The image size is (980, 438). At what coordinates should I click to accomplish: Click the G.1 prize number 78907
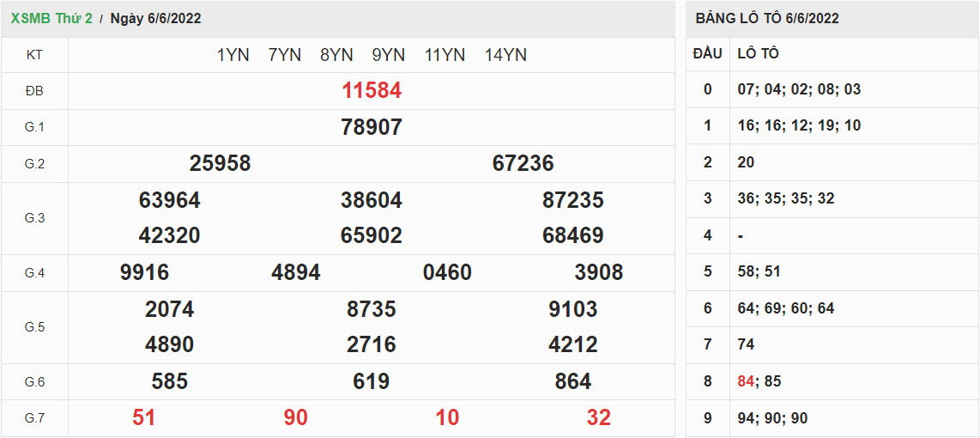[372, 127]
